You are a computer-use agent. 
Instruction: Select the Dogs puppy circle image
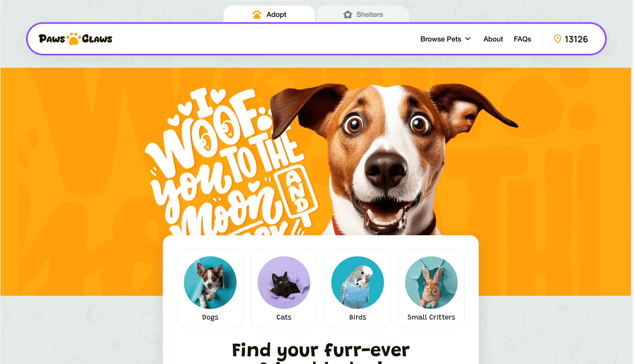(x=210, y=283)
